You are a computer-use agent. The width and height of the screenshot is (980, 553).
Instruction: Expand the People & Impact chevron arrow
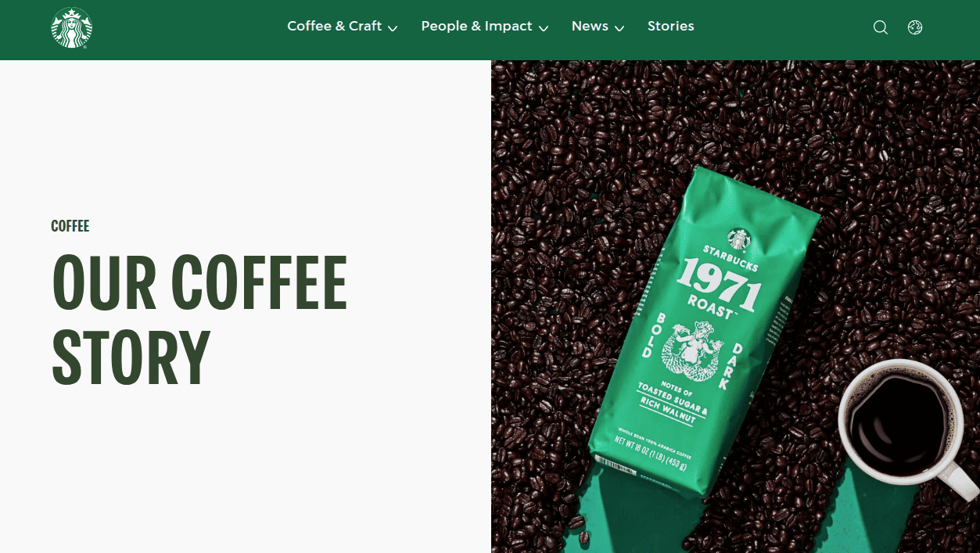(x=544, y=28)
